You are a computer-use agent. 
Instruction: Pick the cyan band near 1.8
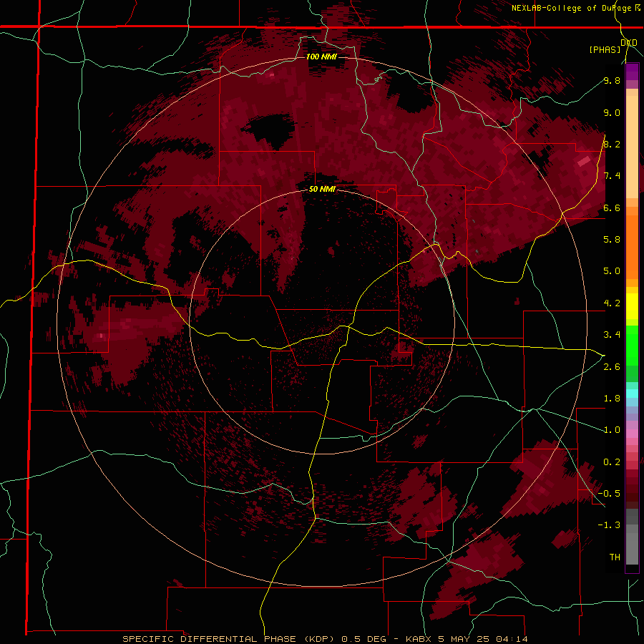[x=632, y=393]
